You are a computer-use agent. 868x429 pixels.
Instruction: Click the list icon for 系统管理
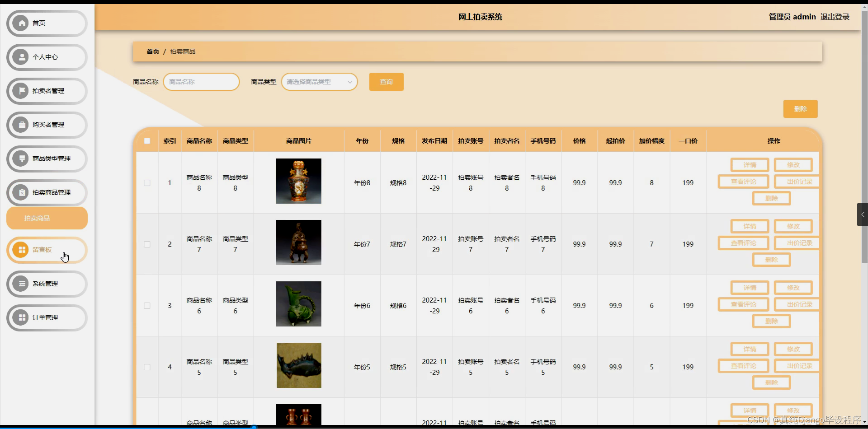tap(21, 284)
